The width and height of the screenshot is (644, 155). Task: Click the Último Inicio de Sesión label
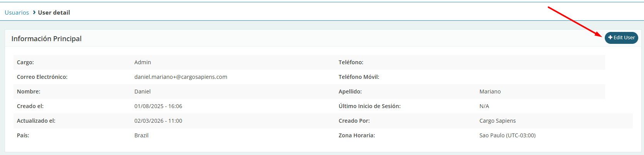point(370,106)
